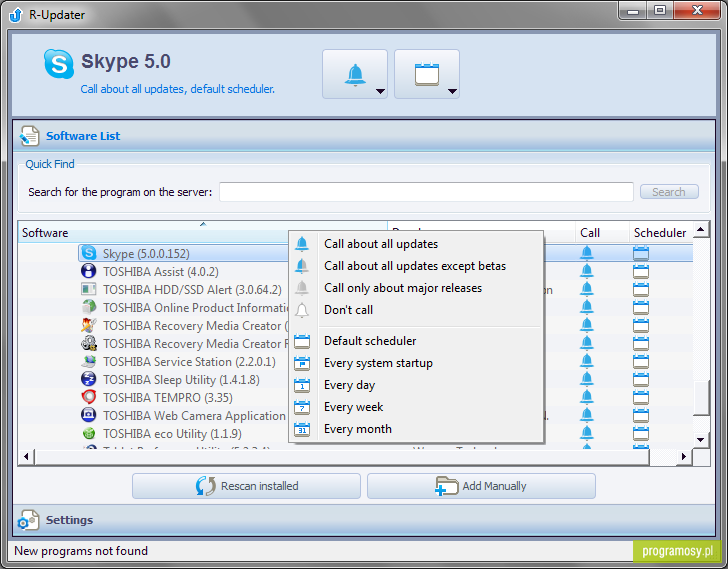This screenshot has height=569, width=728.
Task: Click the Search button
Action: click(669, 192)
